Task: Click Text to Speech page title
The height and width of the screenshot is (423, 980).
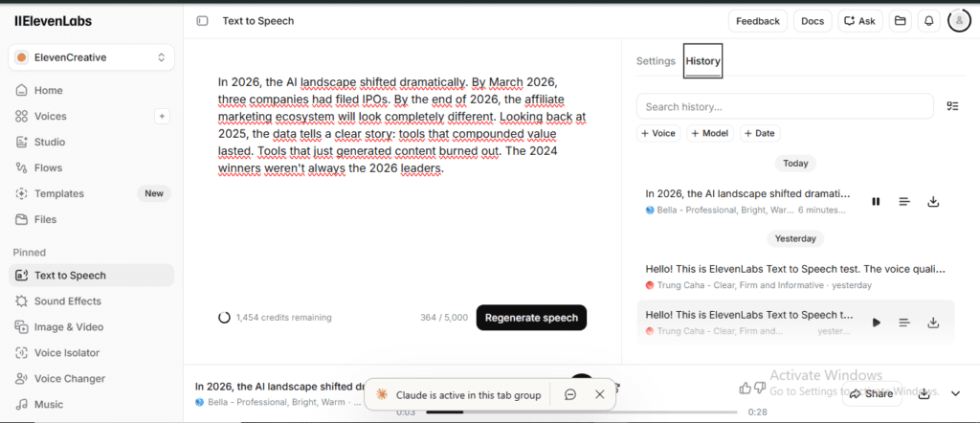Action: click(x=258, y=21)
